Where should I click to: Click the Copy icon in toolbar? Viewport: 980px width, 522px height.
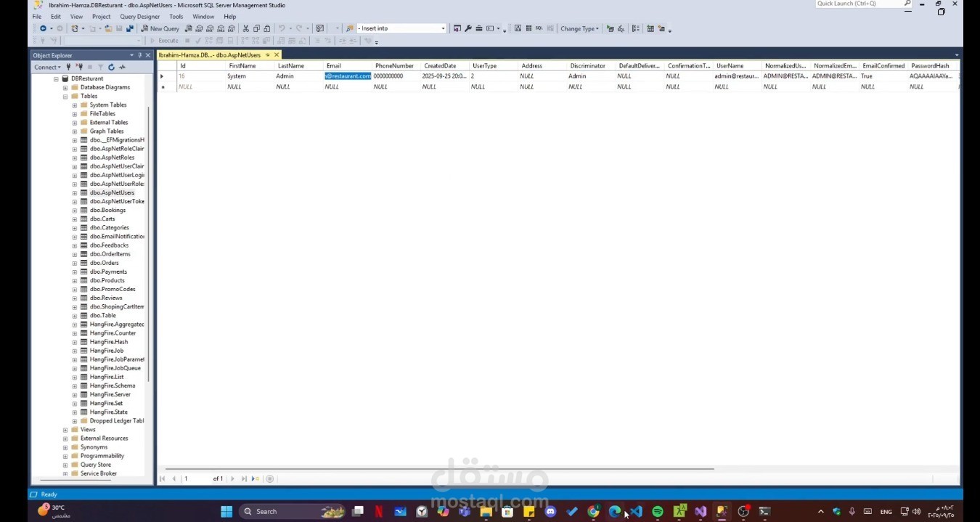(x=257, y=28)
